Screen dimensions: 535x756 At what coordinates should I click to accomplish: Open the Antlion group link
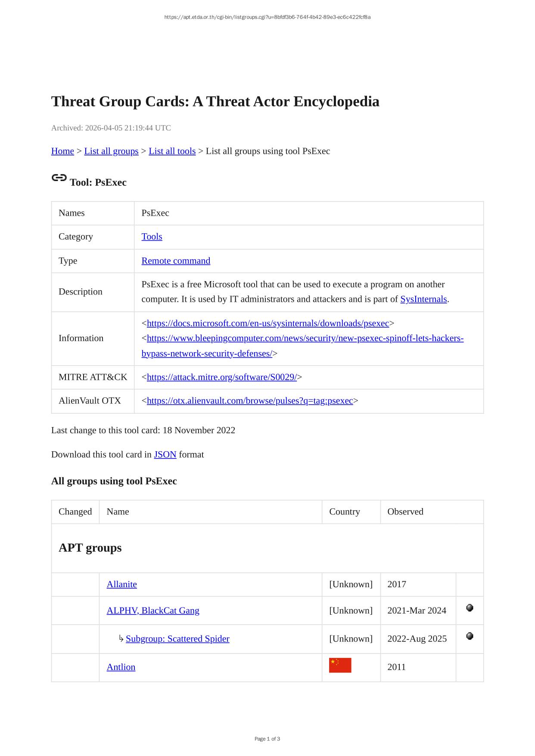point(121,667)
